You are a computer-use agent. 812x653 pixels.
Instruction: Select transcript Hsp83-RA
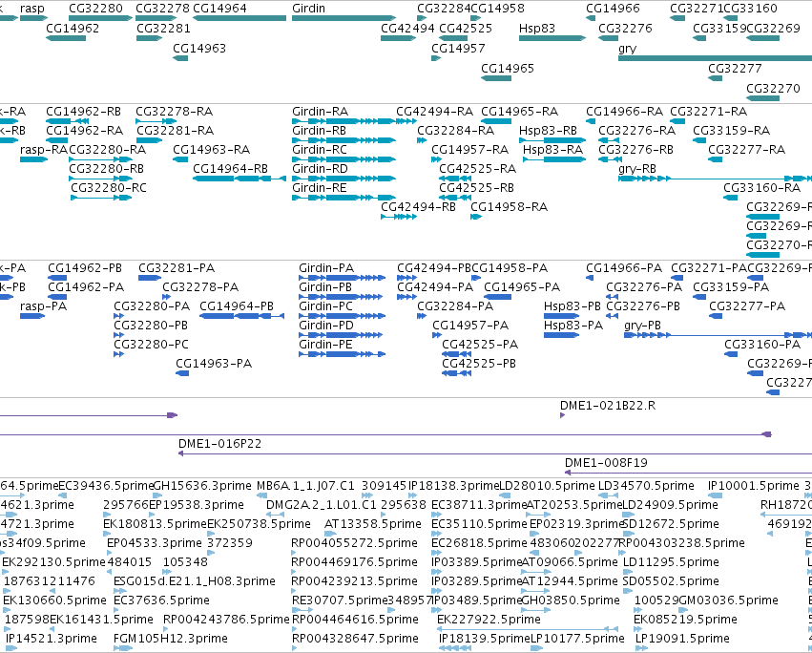[554, 159]
